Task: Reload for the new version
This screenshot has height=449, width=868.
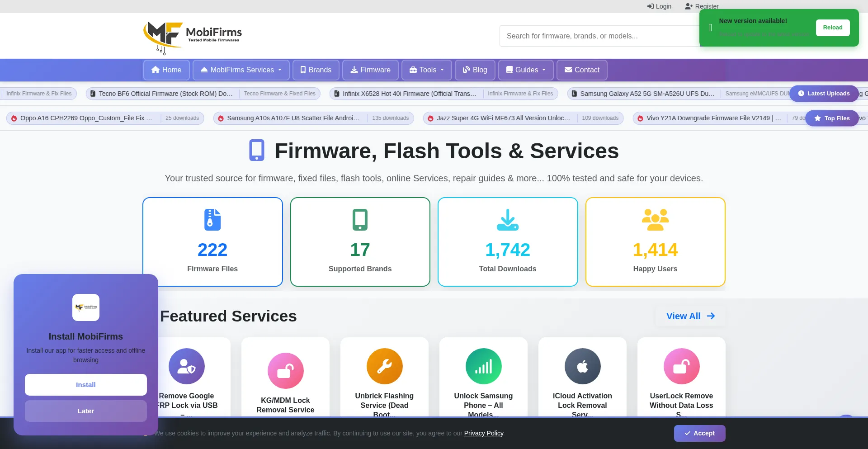Action: [832, 28]
